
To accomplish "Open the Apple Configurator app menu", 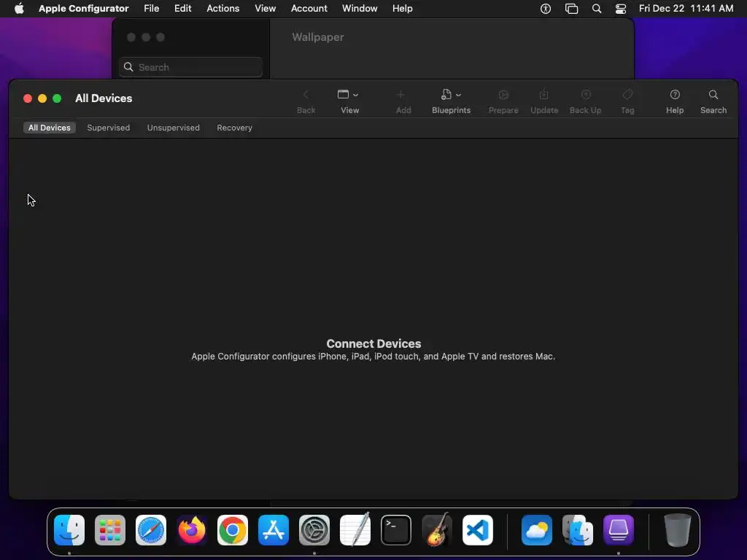I will coord(83,9).
